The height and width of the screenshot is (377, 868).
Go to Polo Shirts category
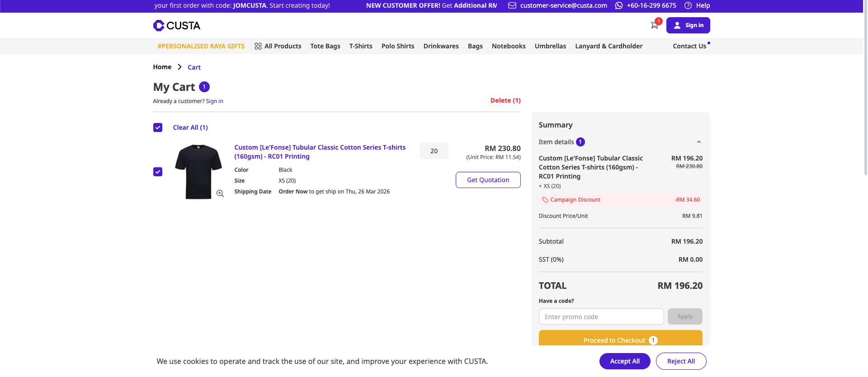(398, 46)
